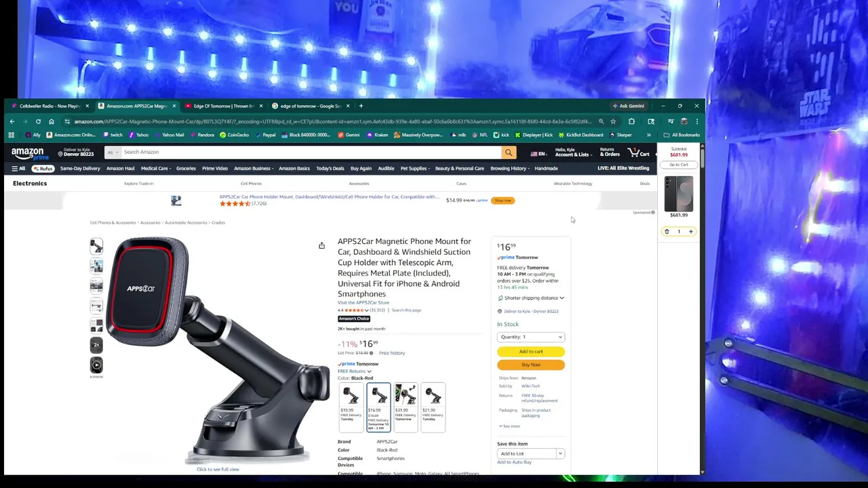Open the Kraken bookmark
868x488 pixels.
point(377,135)
